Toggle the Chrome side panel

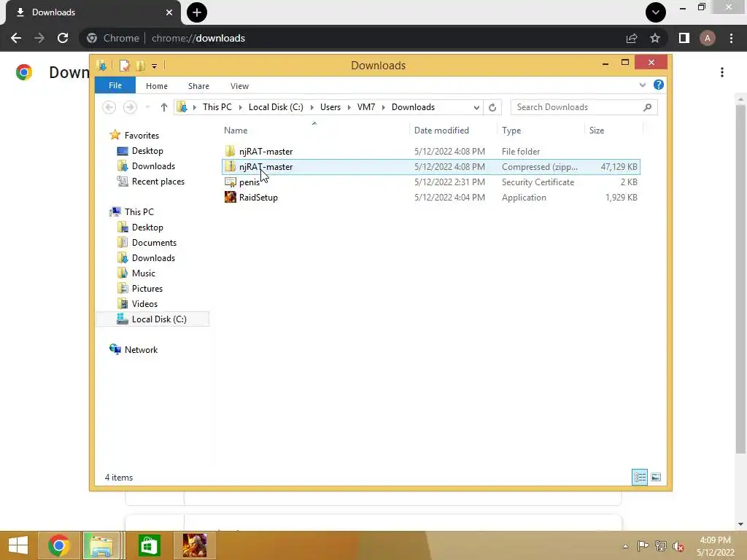point(684,38)
